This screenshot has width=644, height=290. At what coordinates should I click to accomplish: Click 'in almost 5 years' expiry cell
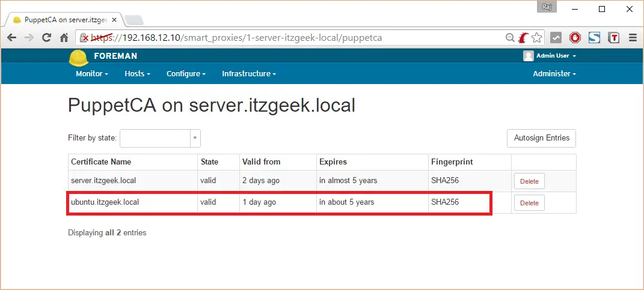[x=348, y=181]
